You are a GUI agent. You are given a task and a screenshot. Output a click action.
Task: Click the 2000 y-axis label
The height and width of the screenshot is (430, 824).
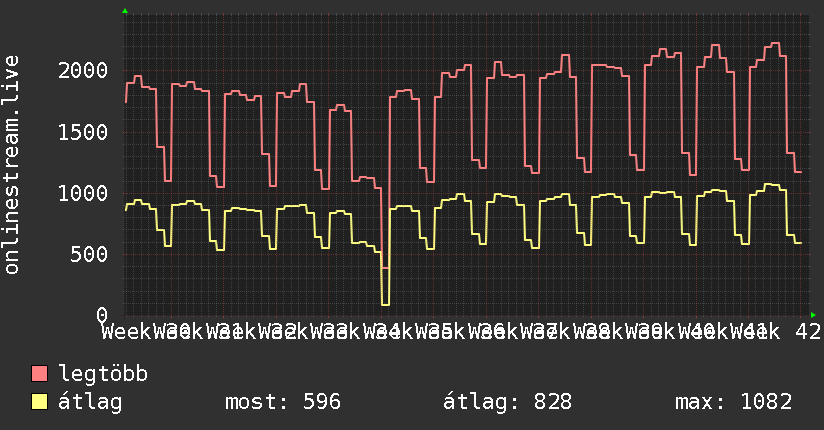pyautogui.click(x=83, y=70)
